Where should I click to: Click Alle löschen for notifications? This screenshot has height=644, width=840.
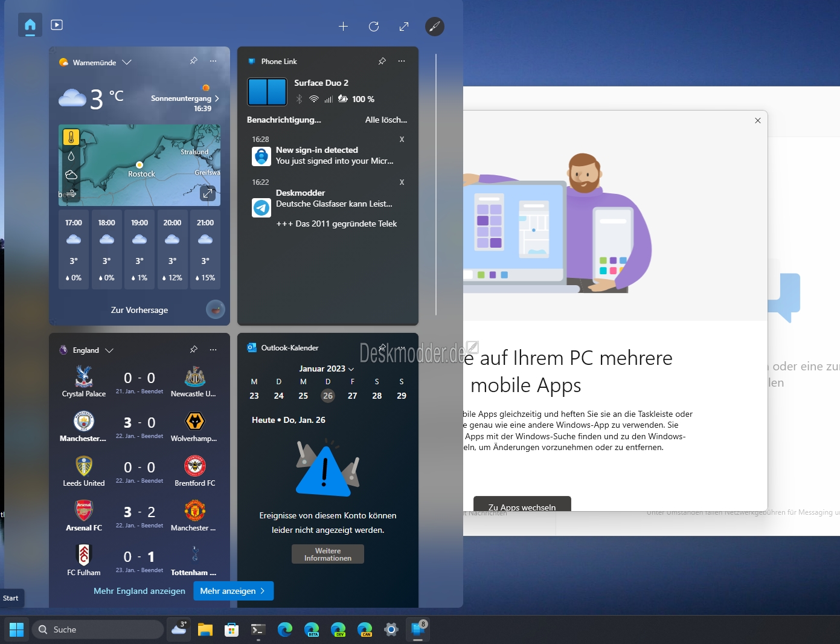[x=386, y=120]
